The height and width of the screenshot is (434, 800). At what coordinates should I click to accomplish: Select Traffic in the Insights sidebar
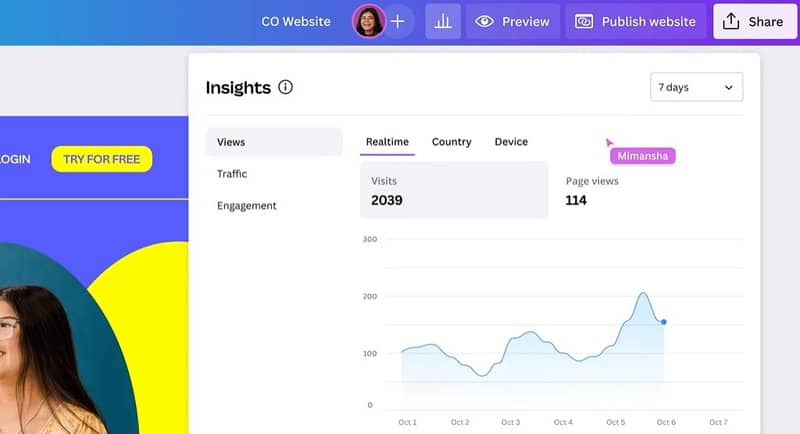point(232,174)
